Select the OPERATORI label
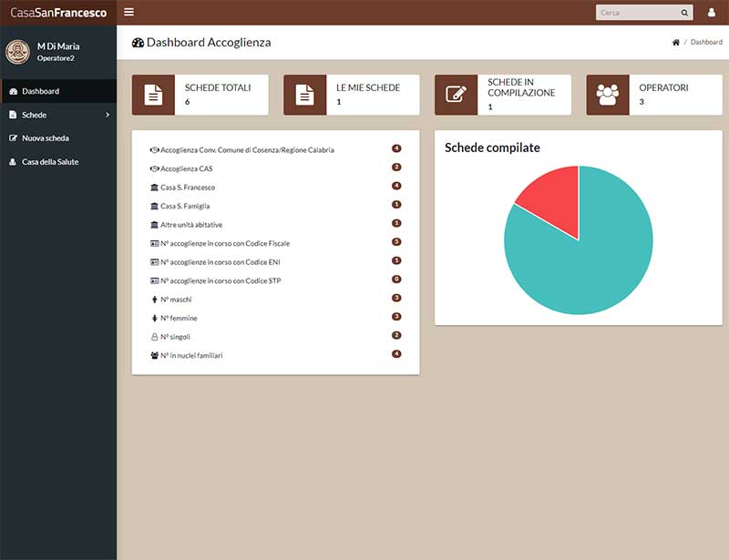 click(663, 87)
